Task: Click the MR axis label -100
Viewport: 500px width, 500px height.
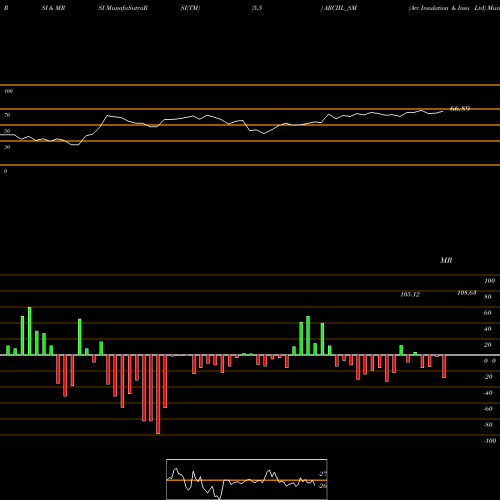Action: tap(490, 441)
